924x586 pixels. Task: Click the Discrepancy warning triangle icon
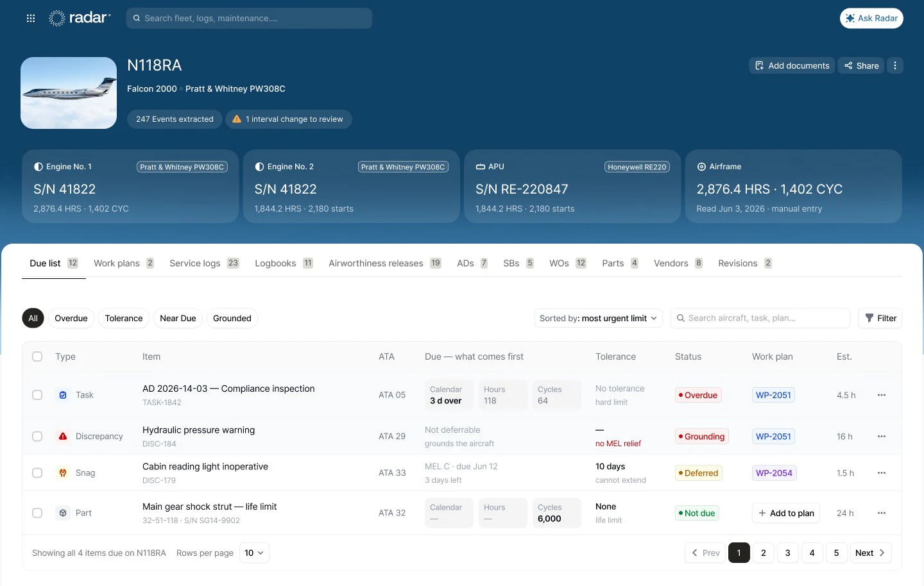pos(63,436)
